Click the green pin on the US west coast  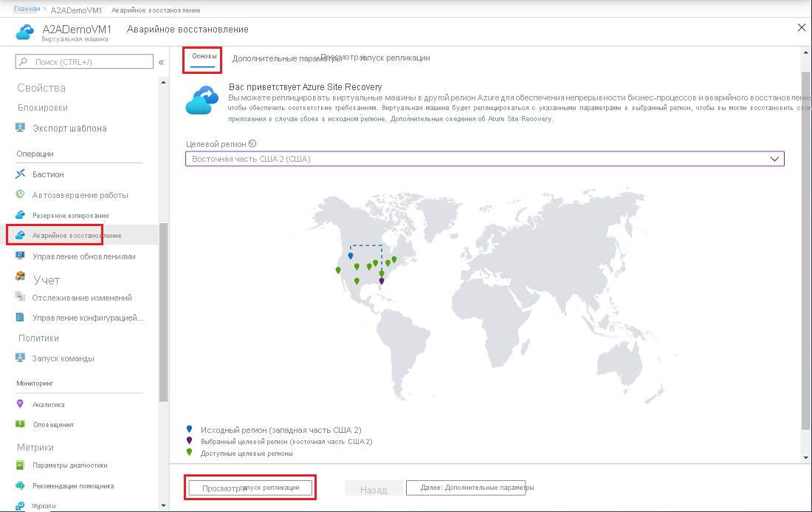338,270
